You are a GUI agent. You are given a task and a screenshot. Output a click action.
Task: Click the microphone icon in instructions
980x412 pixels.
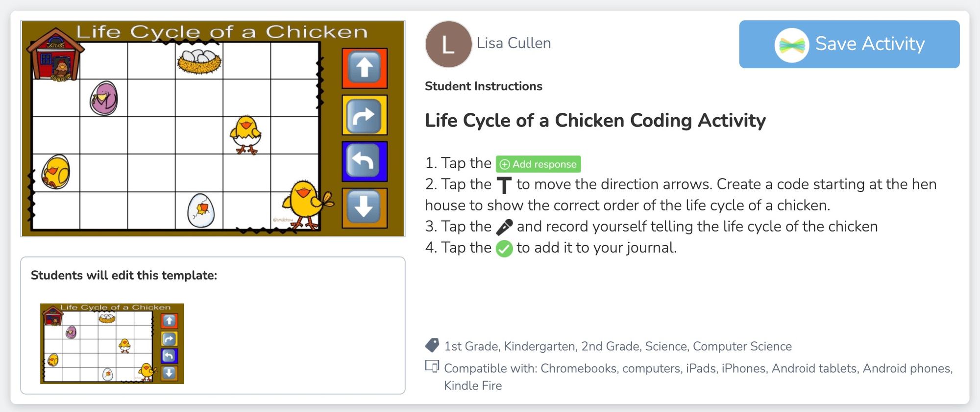(504, 227)
